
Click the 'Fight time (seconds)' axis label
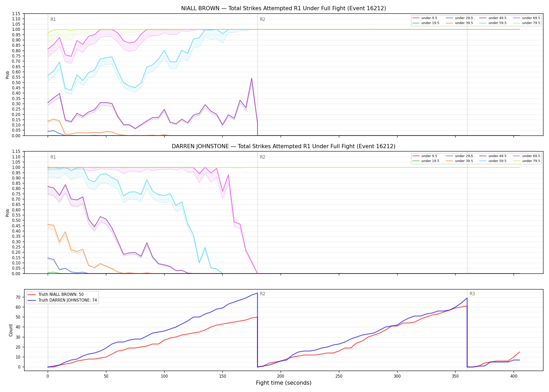(284, 383)
